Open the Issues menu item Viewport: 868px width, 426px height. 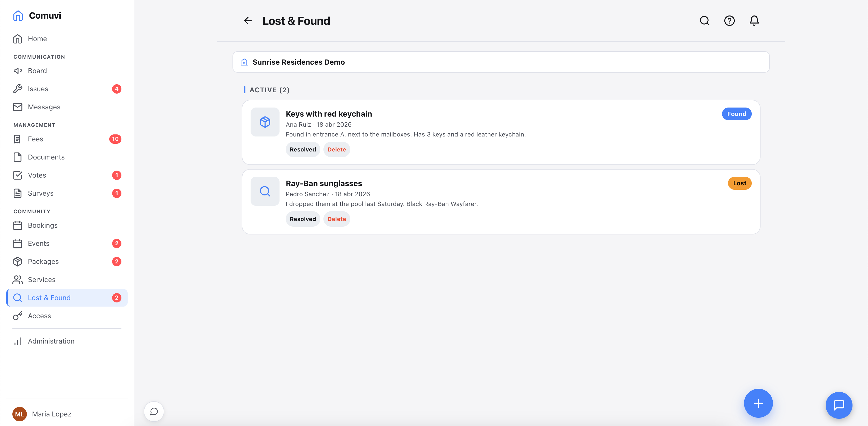point(67,89)
